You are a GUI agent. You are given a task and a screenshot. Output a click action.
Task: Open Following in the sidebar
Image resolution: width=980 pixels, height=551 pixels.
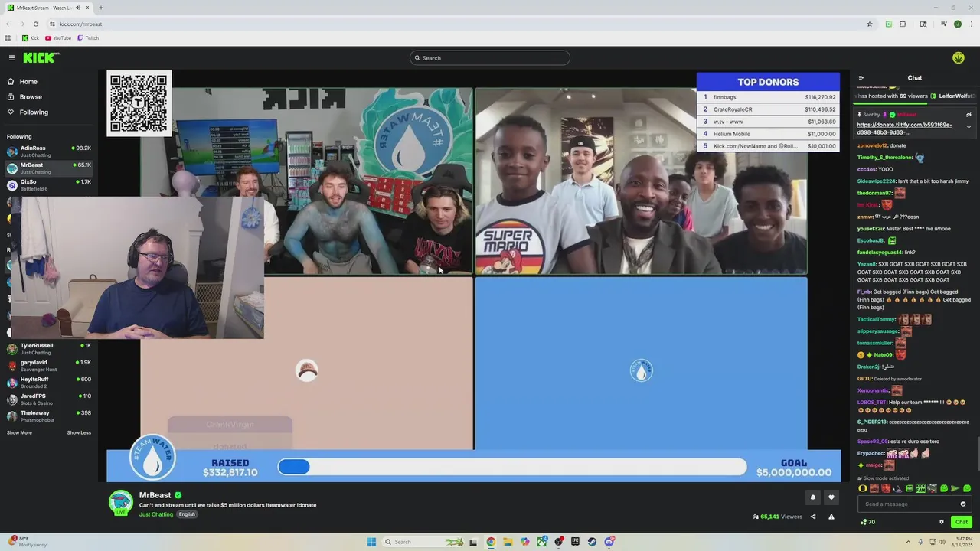coord(34,112)
